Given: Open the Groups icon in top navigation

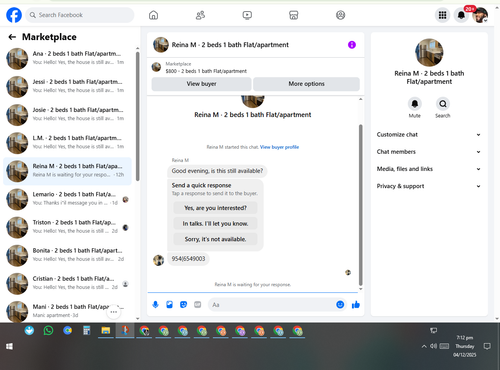Looking at the screenshot, I should click(x=340, y=15).
